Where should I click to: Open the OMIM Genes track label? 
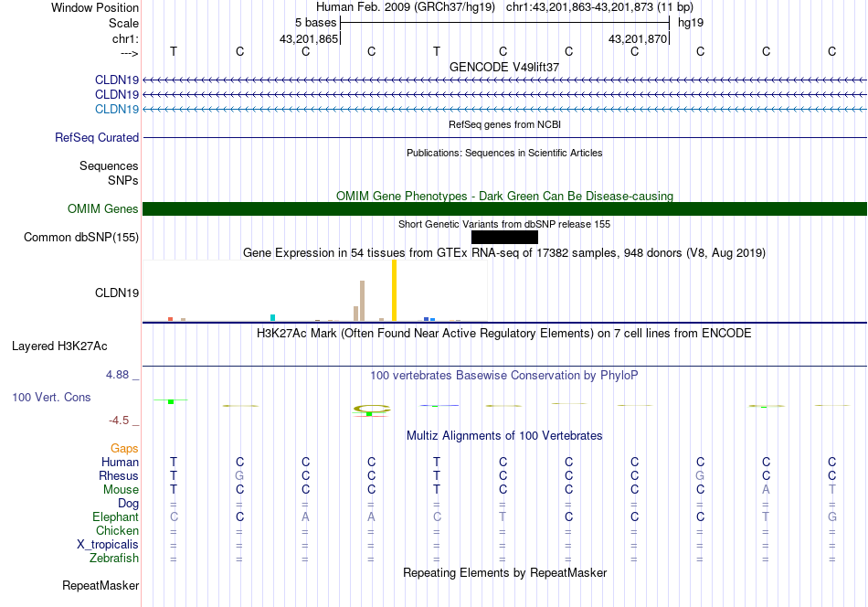[103, 208]
